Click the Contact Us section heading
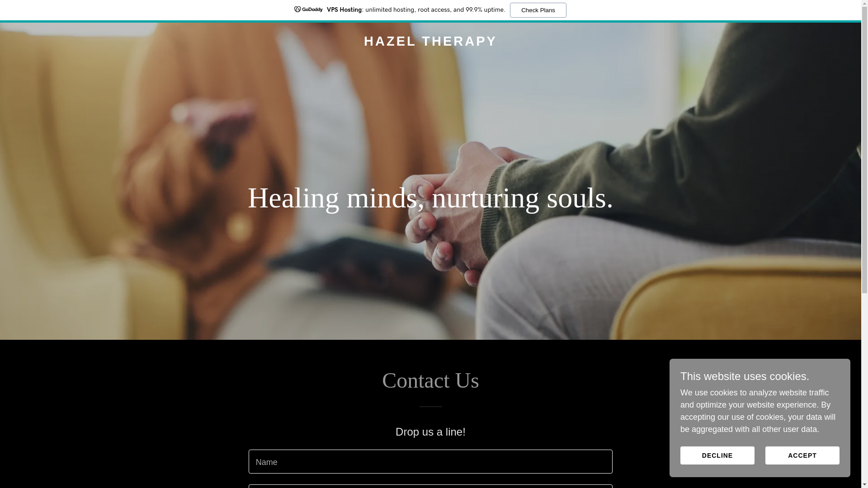This screenshot has height=488, width=868. [430, 380]
